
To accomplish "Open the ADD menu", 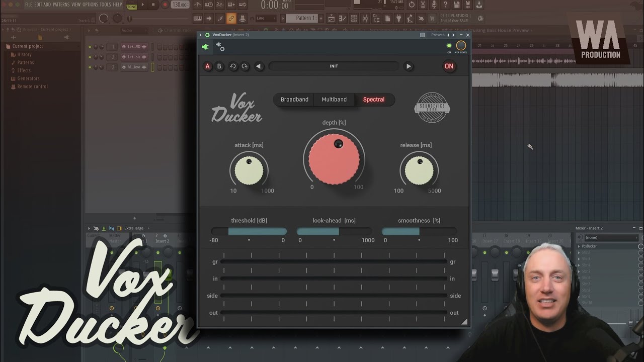I will [47, 5].
